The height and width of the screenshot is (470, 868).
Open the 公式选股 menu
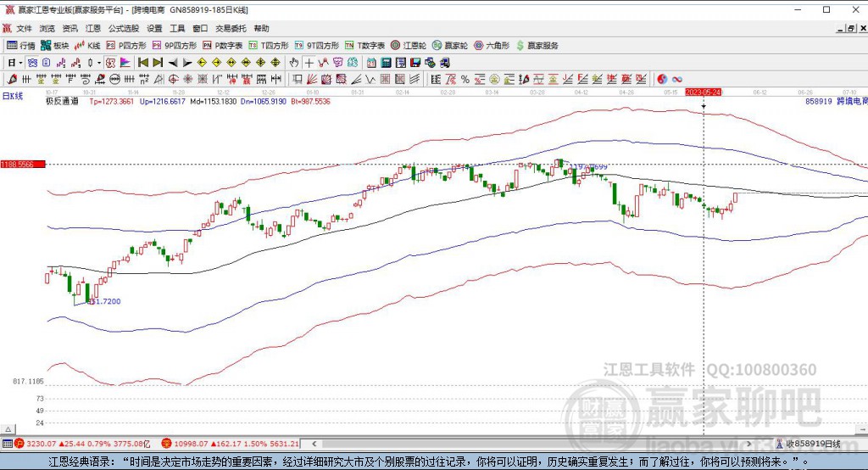[x=124, y=28]
